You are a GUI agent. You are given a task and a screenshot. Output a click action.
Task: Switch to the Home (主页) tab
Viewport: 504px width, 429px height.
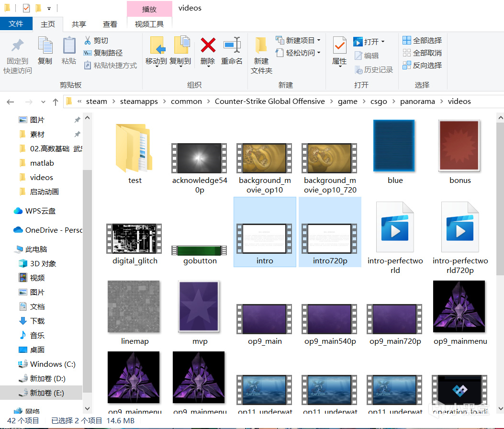point(47,24)
